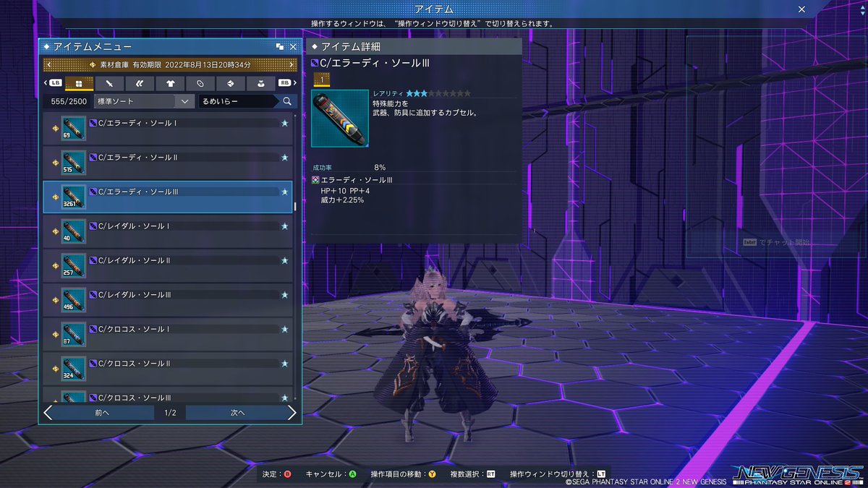Click the 複数選択 RT prompt

pos(472,474)
